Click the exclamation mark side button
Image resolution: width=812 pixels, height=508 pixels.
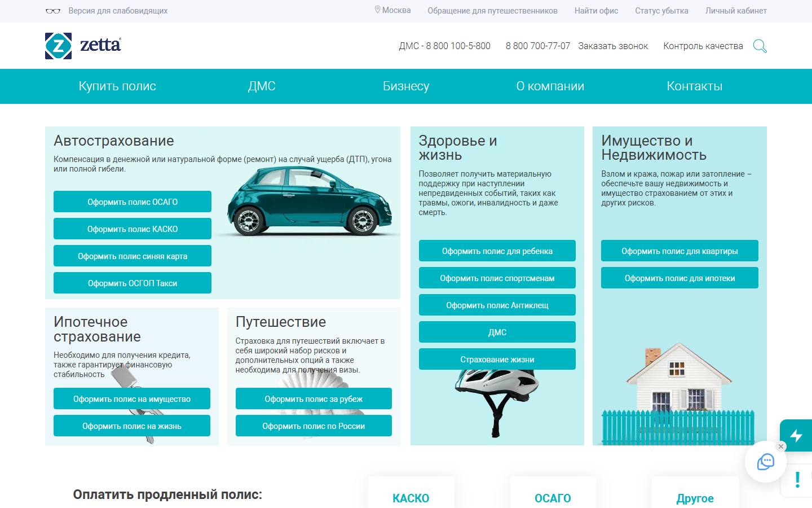point(797,480)
